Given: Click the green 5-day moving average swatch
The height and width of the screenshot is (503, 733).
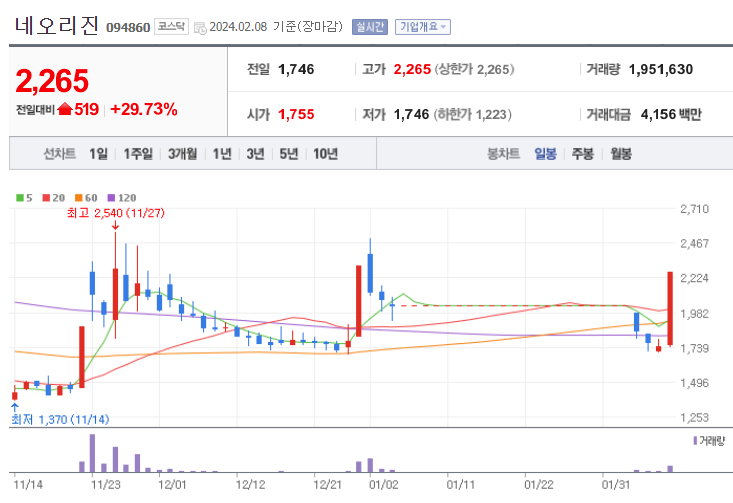Looking at the screenshot, I should (x=20, y=198).
